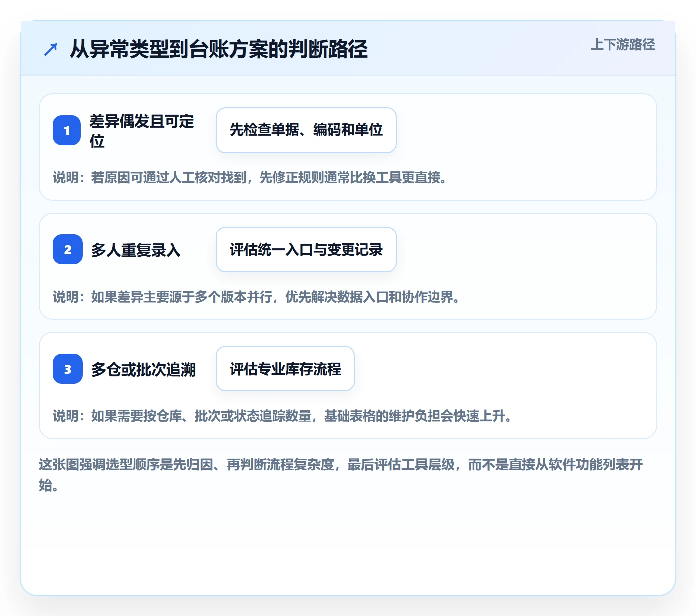Click the summary paragraph starting 这张图强调选型顺序

pos(341,475)
